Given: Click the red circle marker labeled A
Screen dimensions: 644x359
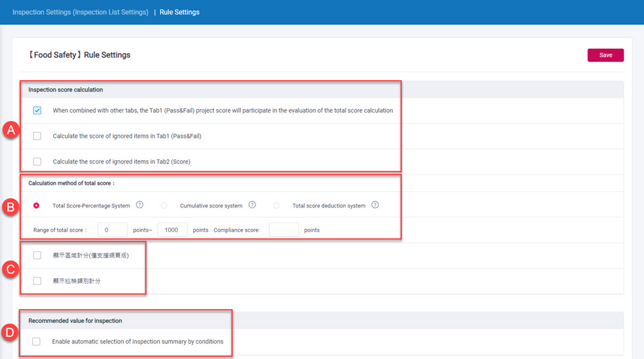Looking at the screenshot, I should click(10, 131).
